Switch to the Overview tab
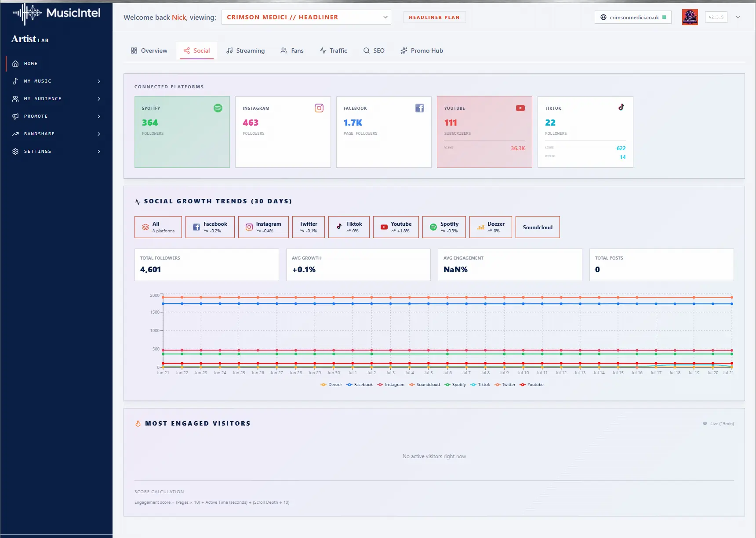 coord(149,51)
